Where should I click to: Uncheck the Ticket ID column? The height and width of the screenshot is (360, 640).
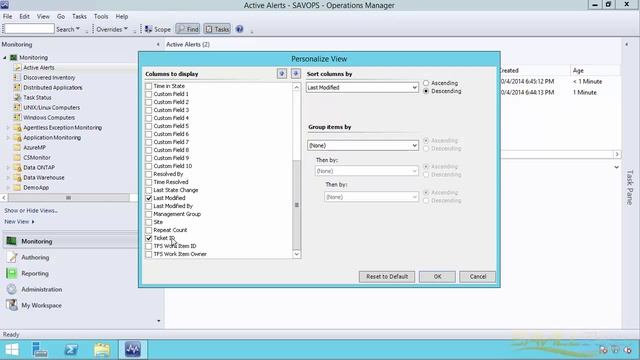click(x=149, y=238)
